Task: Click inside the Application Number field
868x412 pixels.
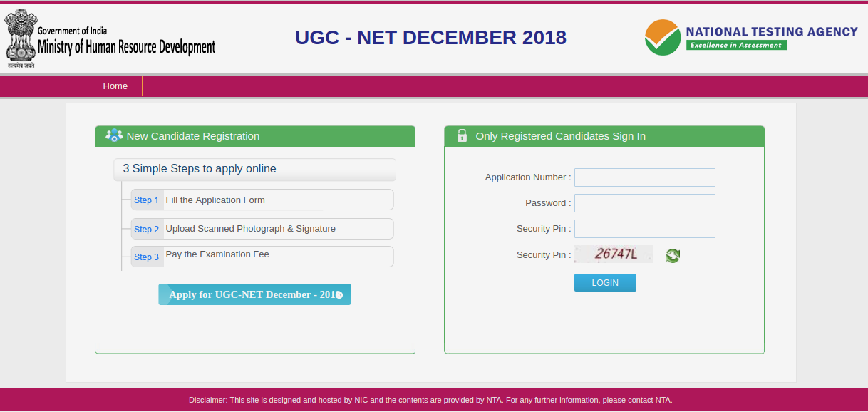Action: [x=644, y=177]
